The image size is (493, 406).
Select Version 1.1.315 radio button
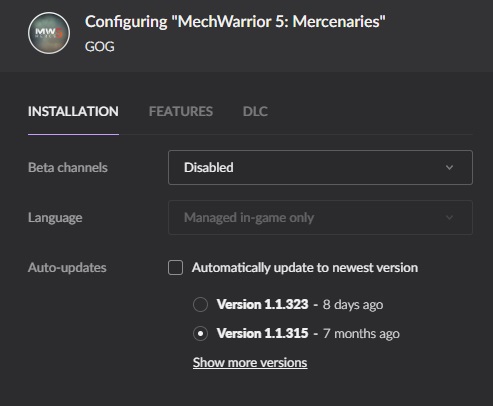200,333
